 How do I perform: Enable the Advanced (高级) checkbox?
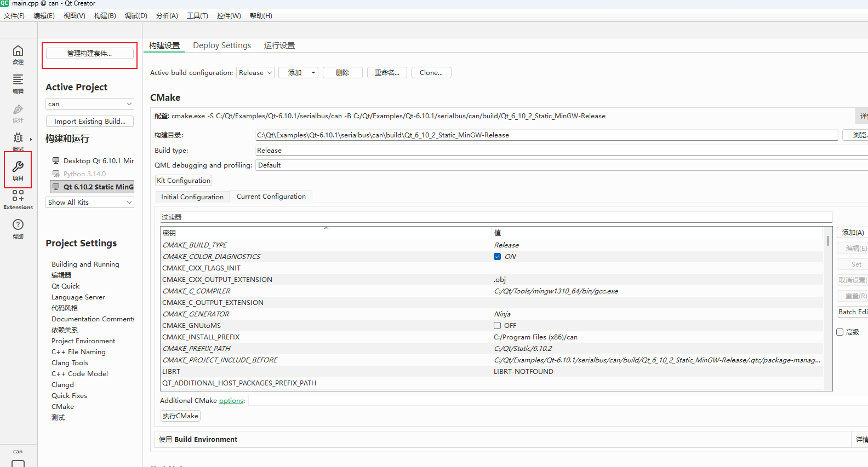point(840,332)
